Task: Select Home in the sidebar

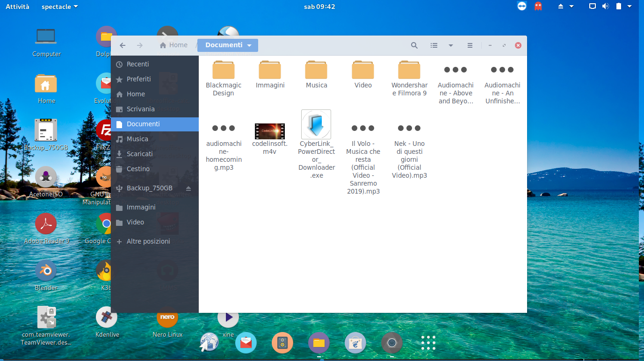Action: 155,94
